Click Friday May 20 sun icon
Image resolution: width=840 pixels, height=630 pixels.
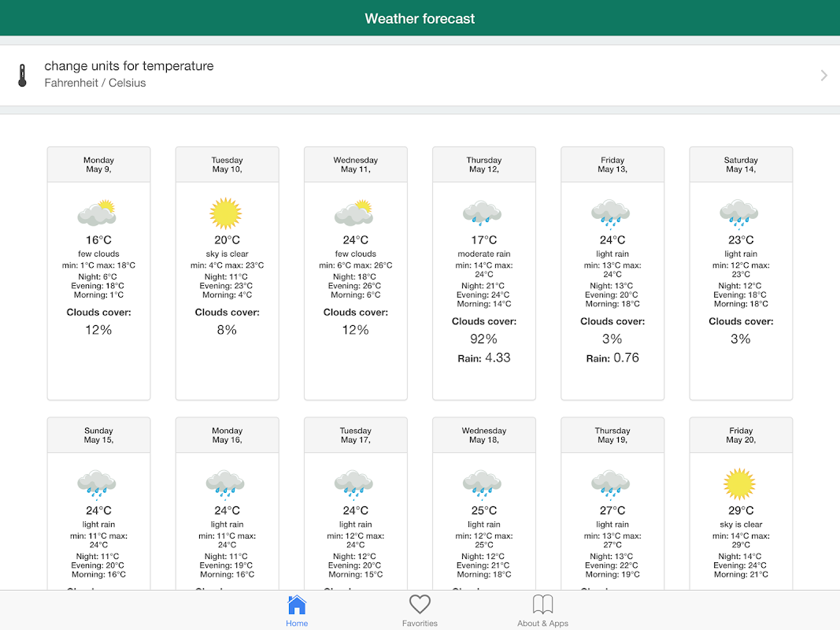pos(739,484)
